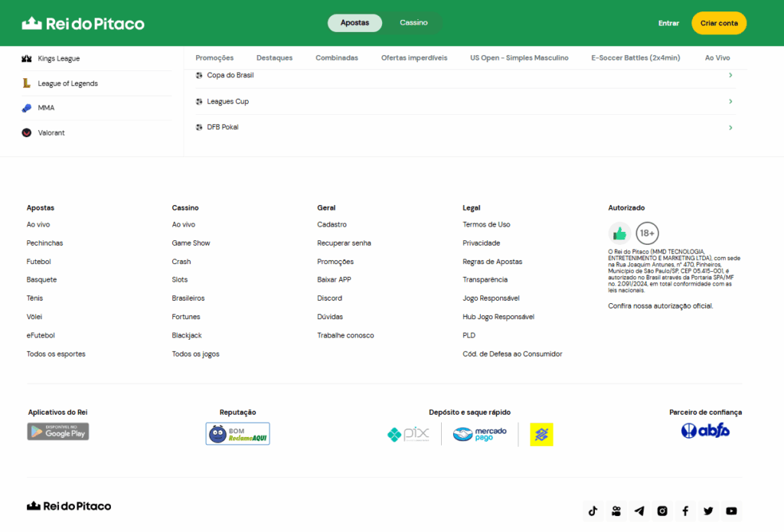
Task: Open the PLD legal link
Action: (x=469, y=335)
